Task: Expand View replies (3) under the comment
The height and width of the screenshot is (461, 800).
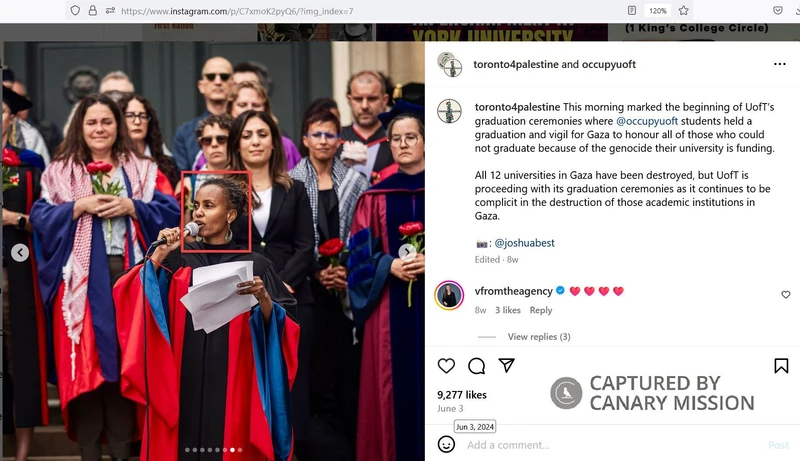Action: (x=539, y=337)
